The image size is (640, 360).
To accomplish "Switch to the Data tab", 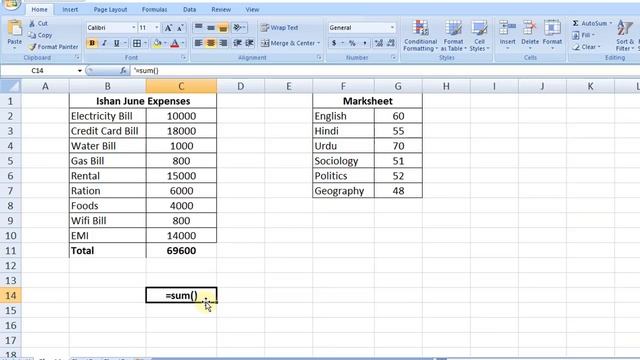I will tap(189, 9).
